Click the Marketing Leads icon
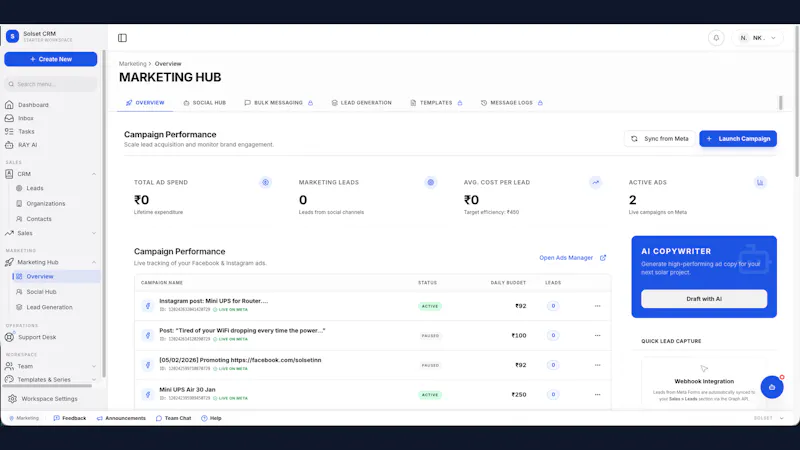 point(431,182)
